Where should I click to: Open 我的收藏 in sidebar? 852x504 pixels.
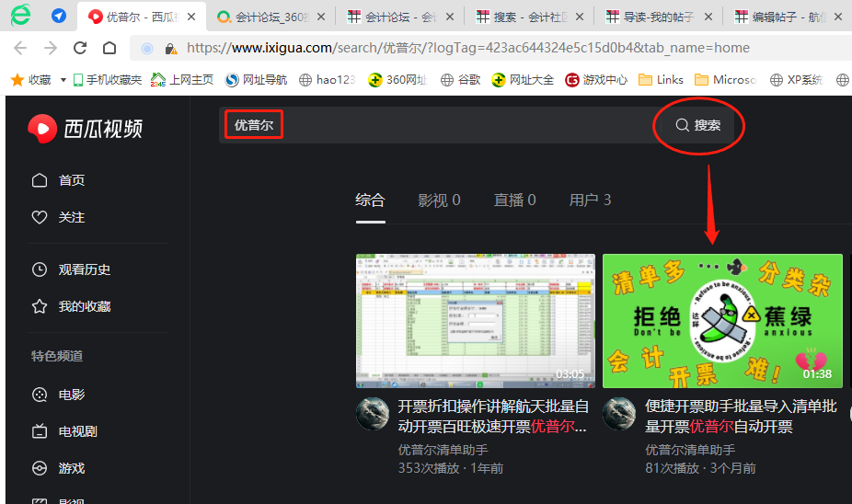pyautogui.click(x=71, y=306)
